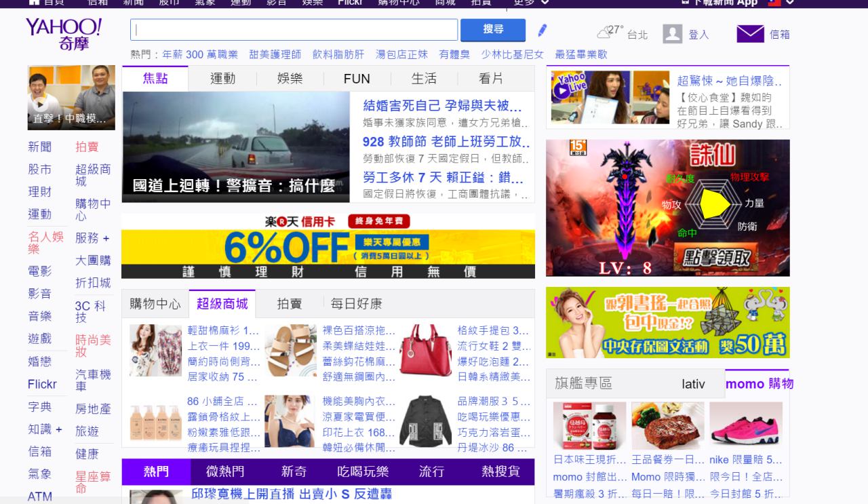View the blue bra product image
The width and height of the screenshot is (868, 504).
(290, 421)
